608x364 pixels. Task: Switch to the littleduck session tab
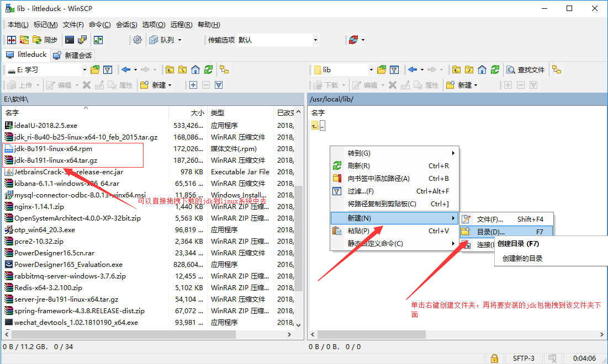pyautogui.click(x=27, y=55)
